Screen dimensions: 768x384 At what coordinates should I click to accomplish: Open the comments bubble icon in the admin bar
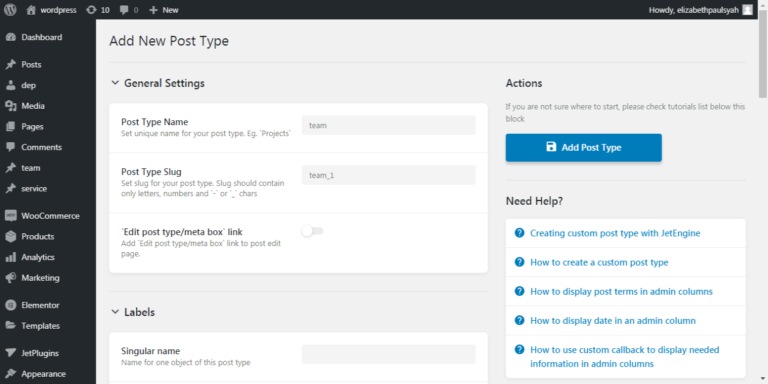pyautogui.click(x=124, y=10)
